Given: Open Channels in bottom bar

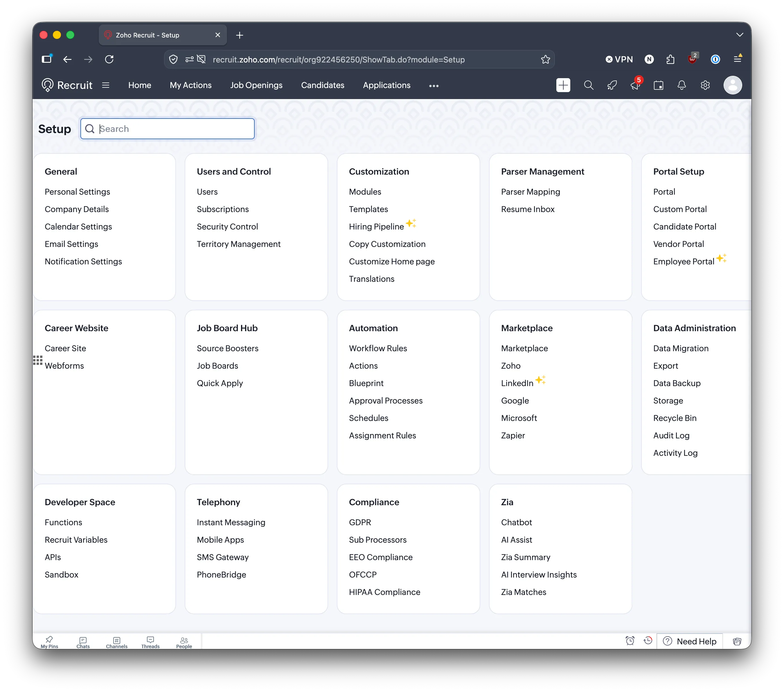Looking at the screenshot, I should (x=117, y=642).
